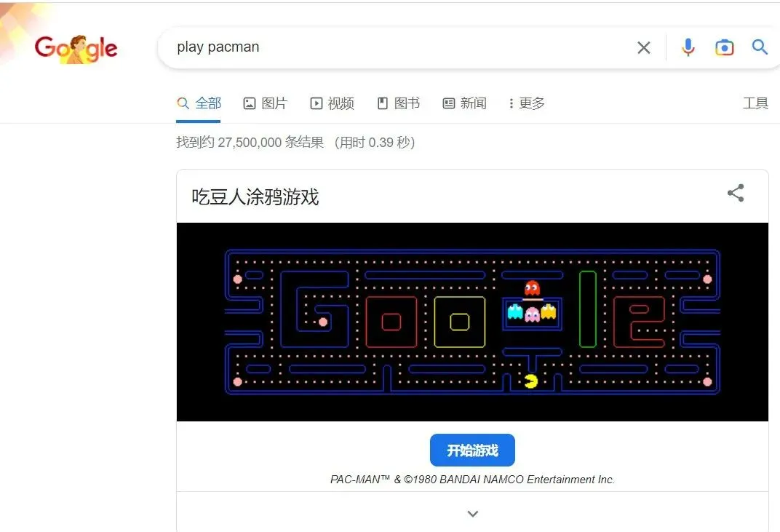This screenshot has width=780, height=532.
Task: Share the Pac-Man doodle via share icon
Action: tap(736, 193)
